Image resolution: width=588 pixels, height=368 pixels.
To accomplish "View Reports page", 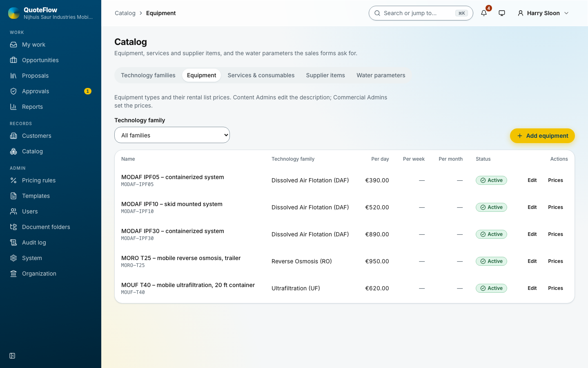I will pos(51,107).
